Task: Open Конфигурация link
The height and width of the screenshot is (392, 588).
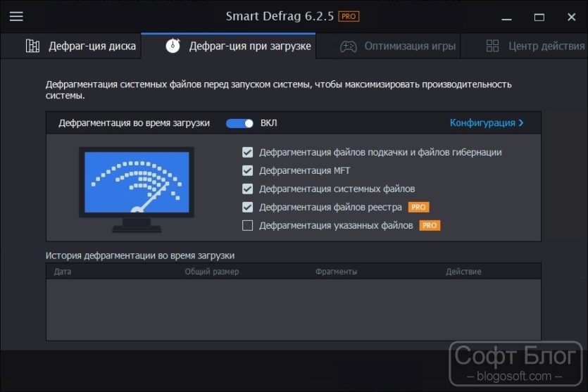Action: [x=487, y=123]
